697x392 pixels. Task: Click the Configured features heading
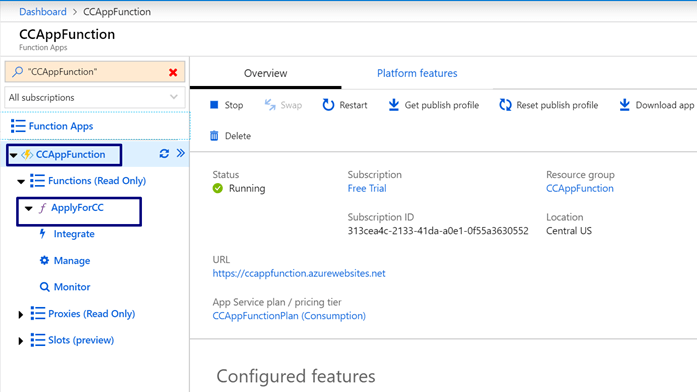tap(296, 376)
